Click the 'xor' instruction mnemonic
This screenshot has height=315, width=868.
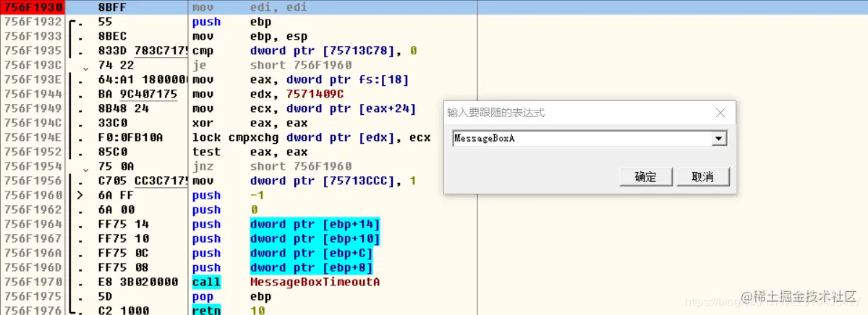203,123
